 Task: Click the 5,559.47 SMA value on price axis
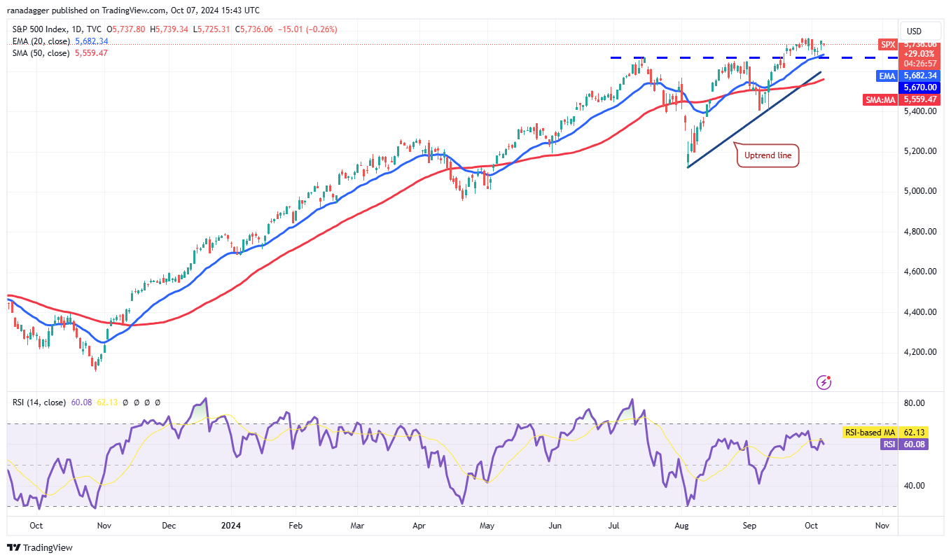point(919,99)
